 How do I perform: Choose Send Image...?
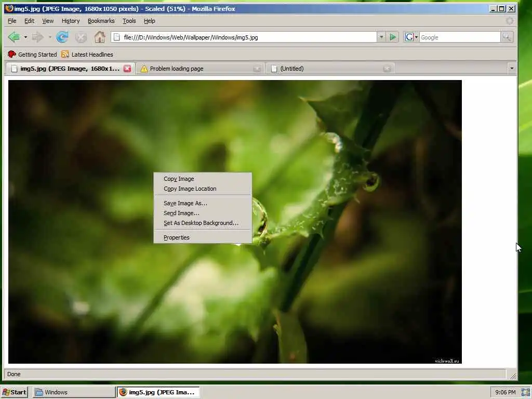coord(203,213)
